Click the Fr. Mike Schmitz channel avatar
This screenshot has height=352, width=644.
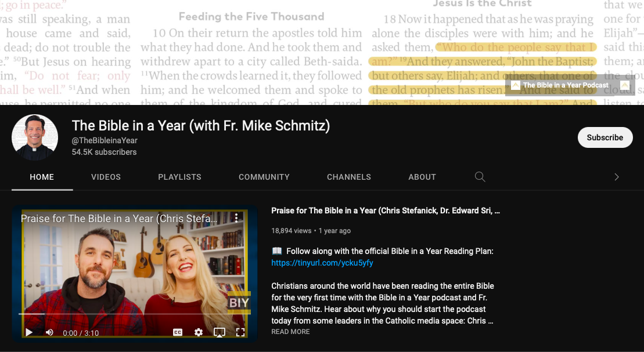point(34,137)
